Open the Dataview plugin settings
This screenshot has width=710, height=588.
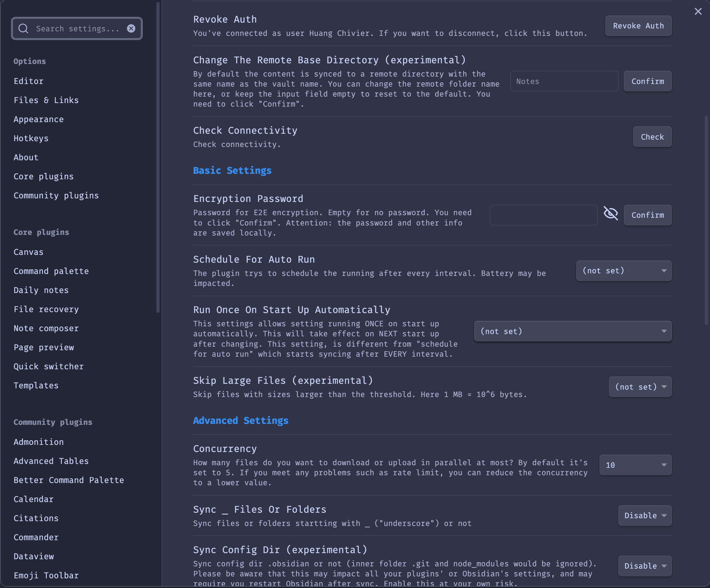pyautogui.click(x=34, y=556)
